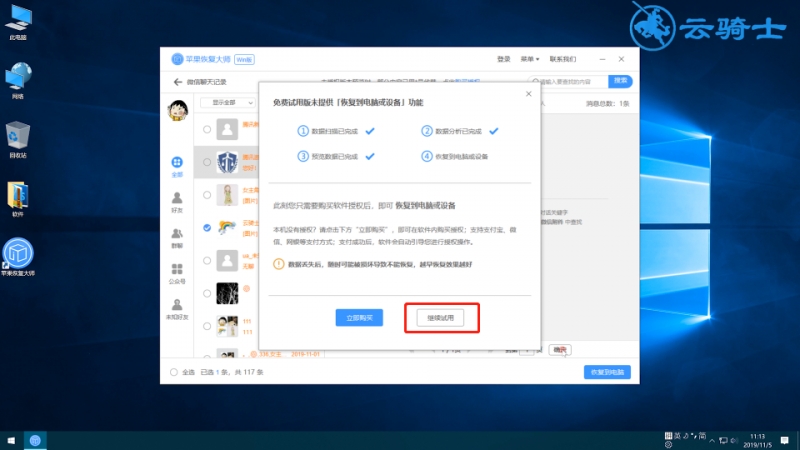This screenshot has height=450, width=800.
Task: Select the 全部 all category icon
Action: [x=177, y=166]
